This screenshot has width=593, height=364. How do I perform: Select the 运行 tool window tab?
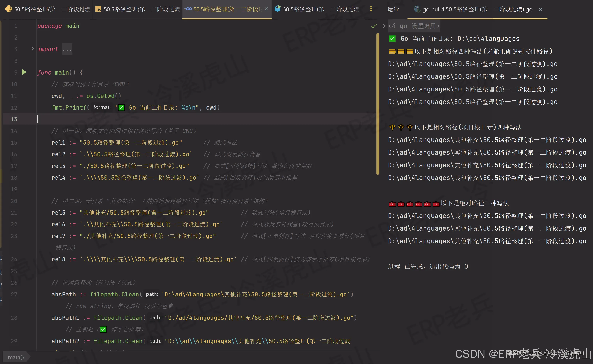tap(393, 9)
